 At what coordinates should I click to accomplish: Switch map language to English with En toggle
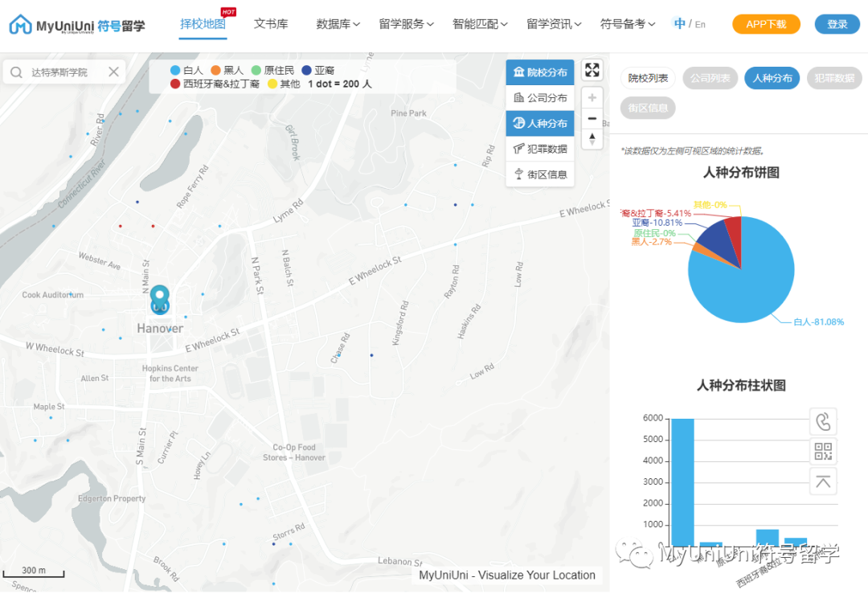(699, 24)
